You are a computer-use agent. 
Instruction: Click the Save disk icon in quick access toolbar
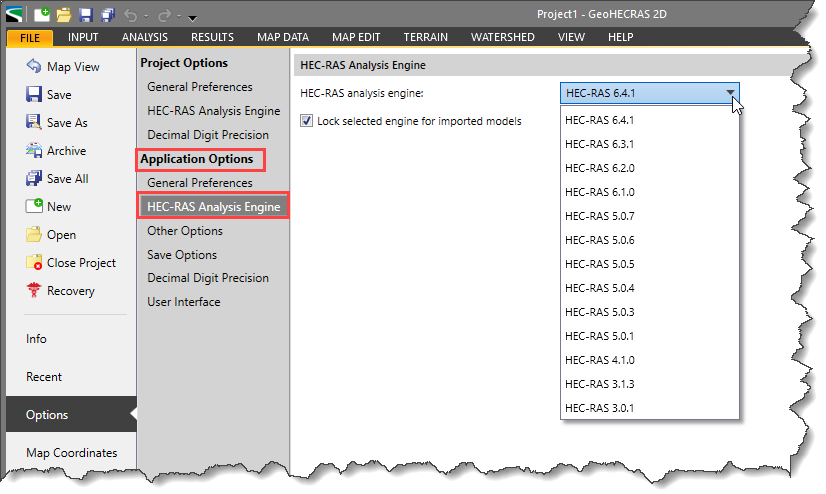pos(86,15)
